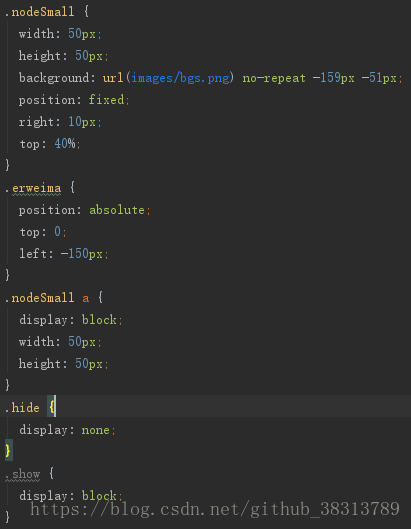The width and height of the screenshot is (411, 529).
Task: Click the 'display: block' line under .nodeSmall a
Action: (71, 320)
